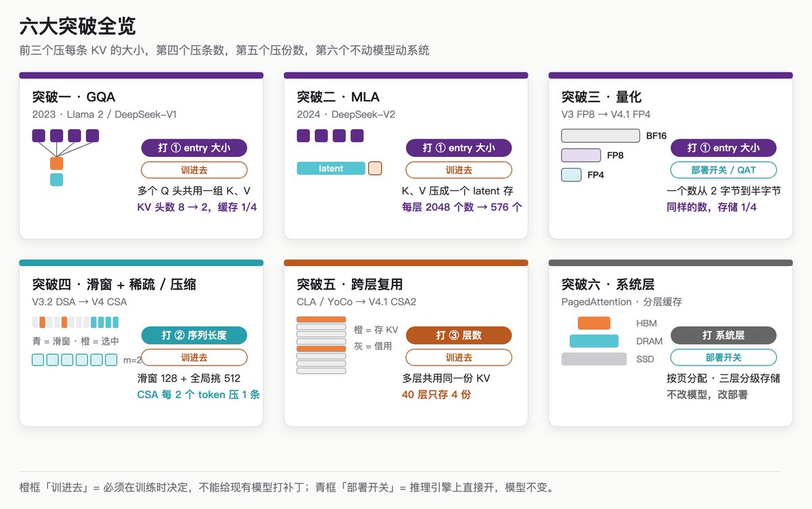Click the 部署开关 / QAT outlined badge
Screen dimensions: 812x509
[723, 170]
